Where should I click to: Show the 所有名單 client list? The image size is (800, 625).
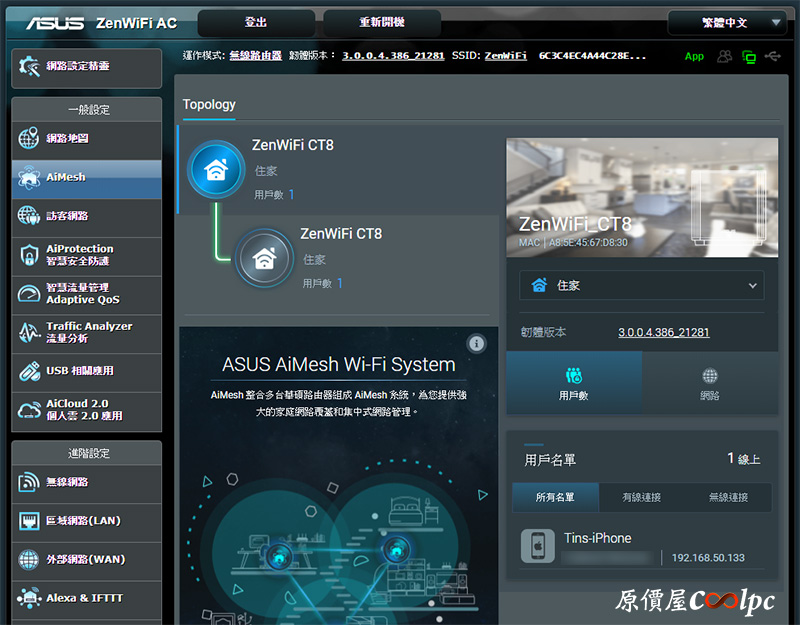[x=555, y=497]
